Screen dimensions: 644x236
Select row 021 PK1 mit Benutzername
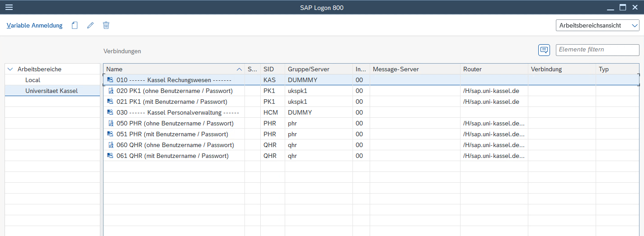point(172,102)
